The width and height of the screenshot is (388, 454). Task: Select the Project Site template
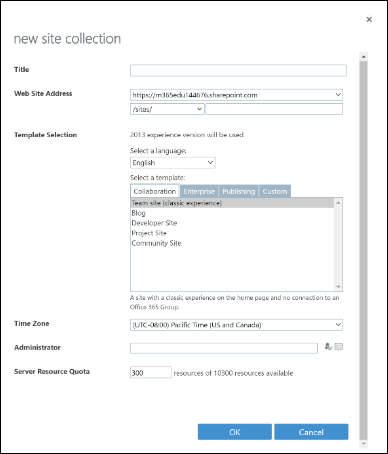(232, 233)
